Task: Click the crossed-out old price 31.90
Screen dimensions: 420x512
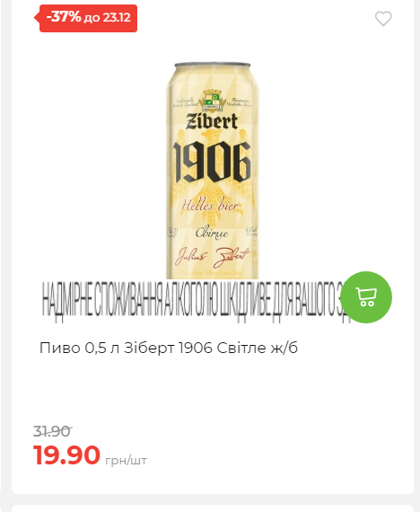Action: click(x=52, y=431)
